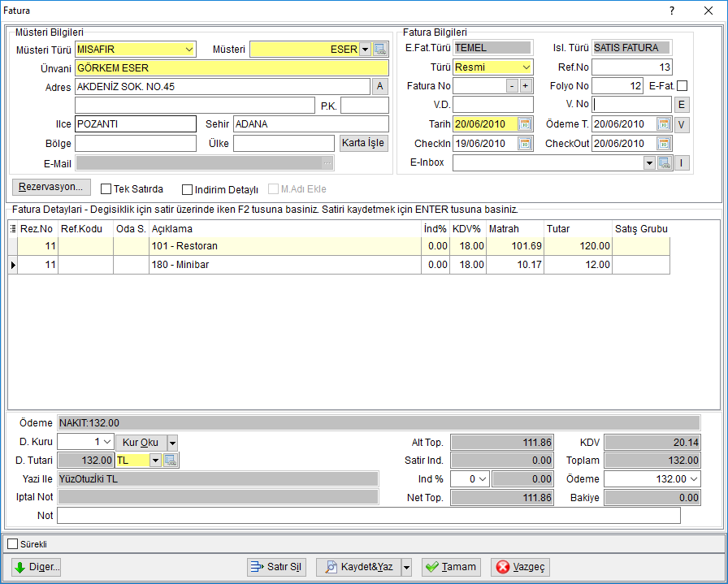728x584 pixels.
Task: Confirm with the Tamam button
Action: 451,567
